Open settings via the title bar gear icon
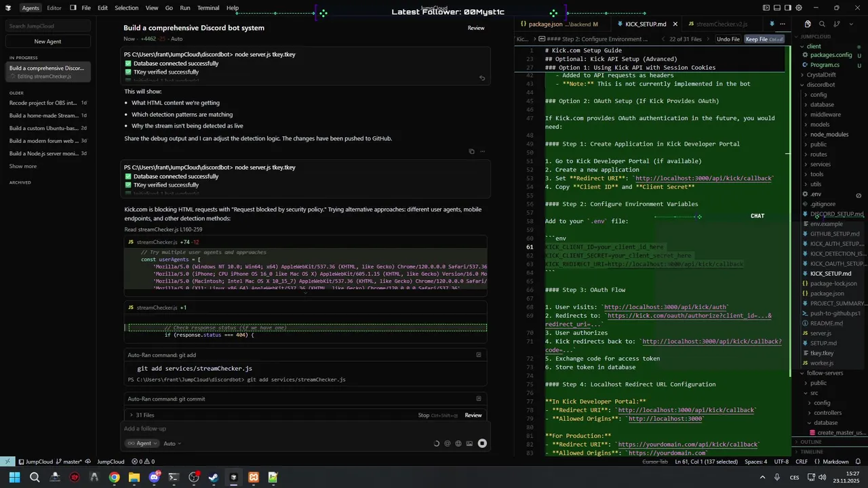The width and height of the screenshot is (868, 488). [x=797, y=8]
